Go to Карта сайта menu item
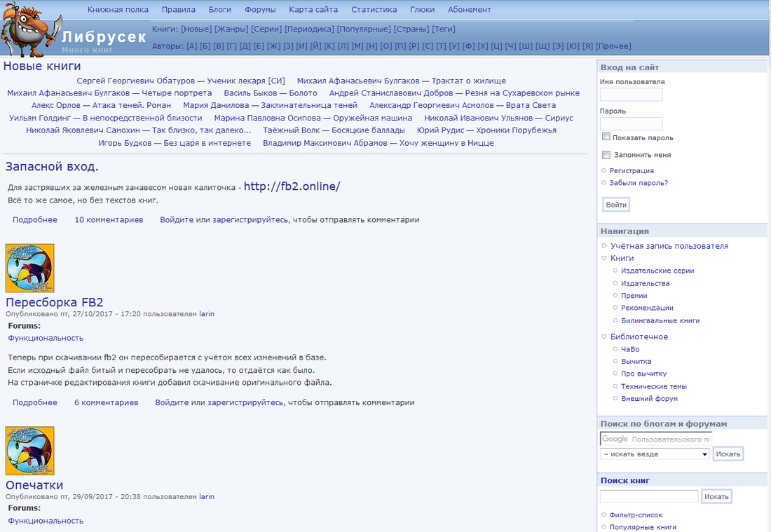The image size is (771, 532). (313, 10)
